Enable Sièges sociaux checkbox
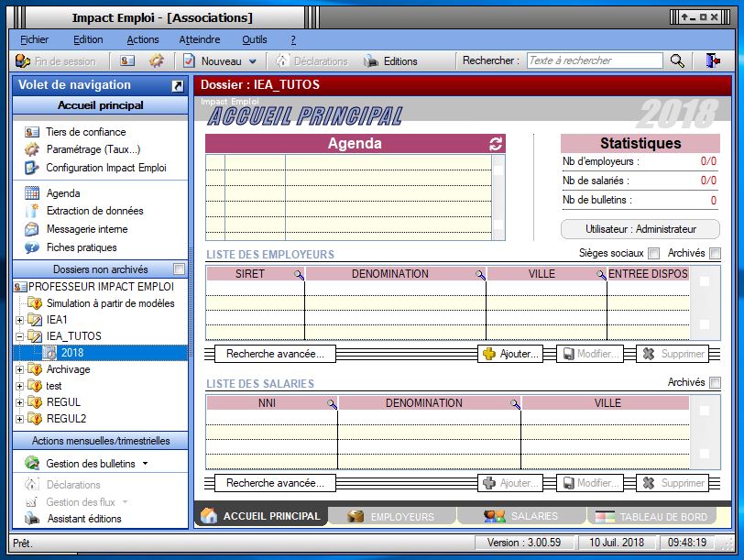This screenshot has height=560, width=744. (x=654, y=254)
